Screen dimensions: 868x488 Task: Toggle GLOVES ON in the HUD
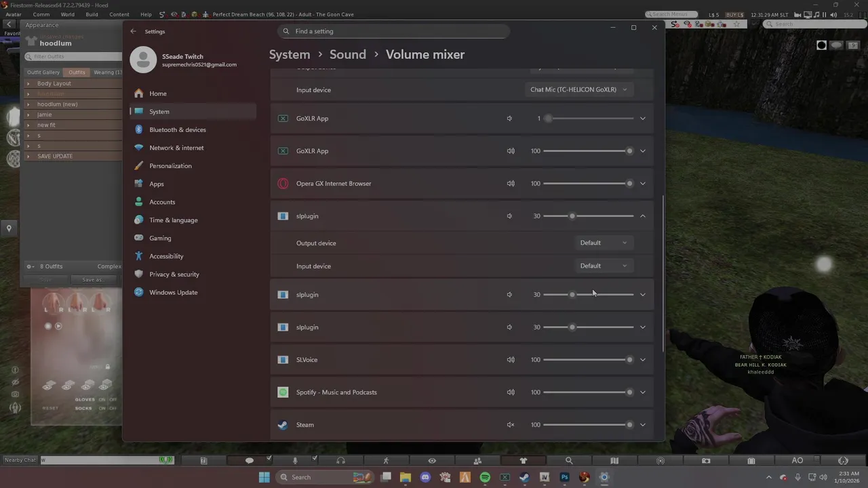click(102, 400)
